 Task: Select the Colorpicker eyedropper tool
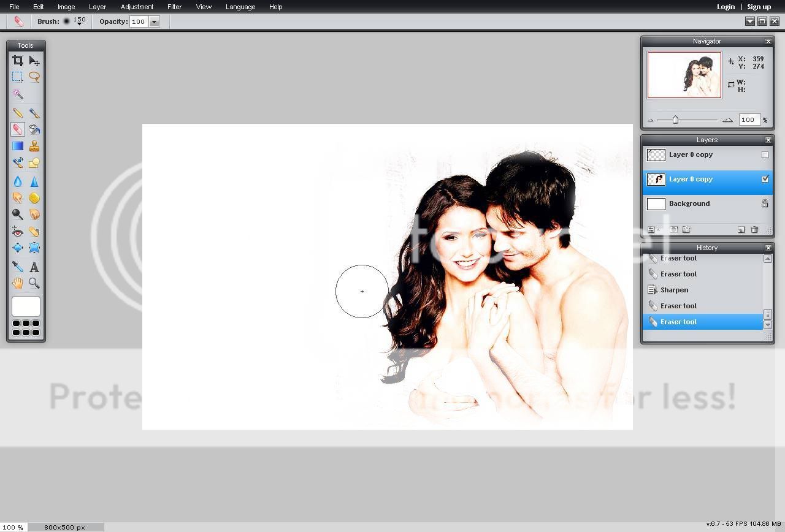18,267
